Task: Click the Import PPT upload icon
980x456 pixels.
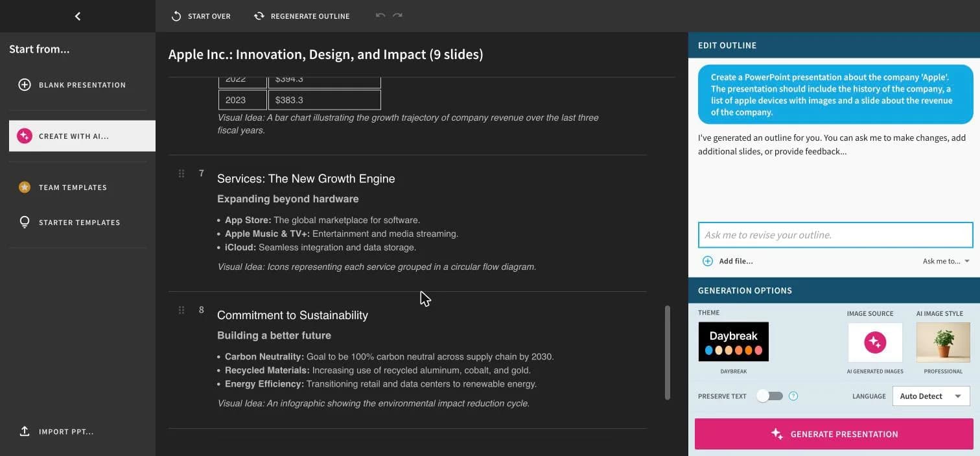Action: pyautogui.click(x=25, y=431)
